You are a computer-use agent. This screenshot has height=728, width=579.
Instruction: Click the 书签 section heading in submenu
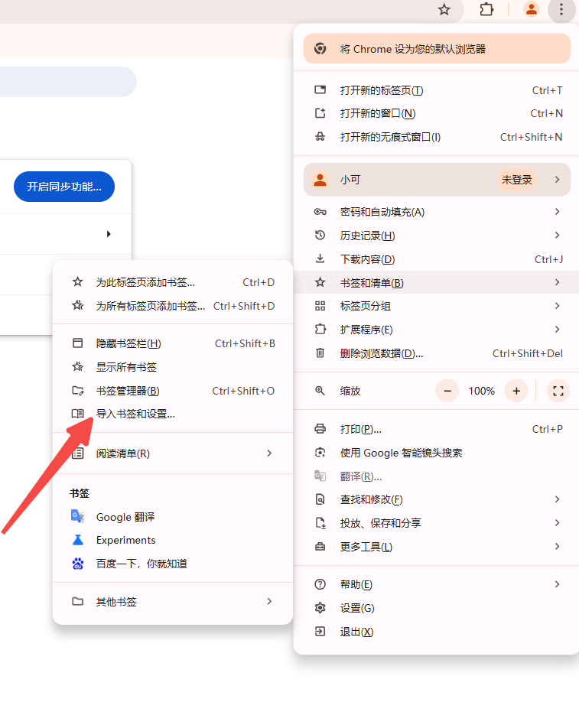coord(80,493)
